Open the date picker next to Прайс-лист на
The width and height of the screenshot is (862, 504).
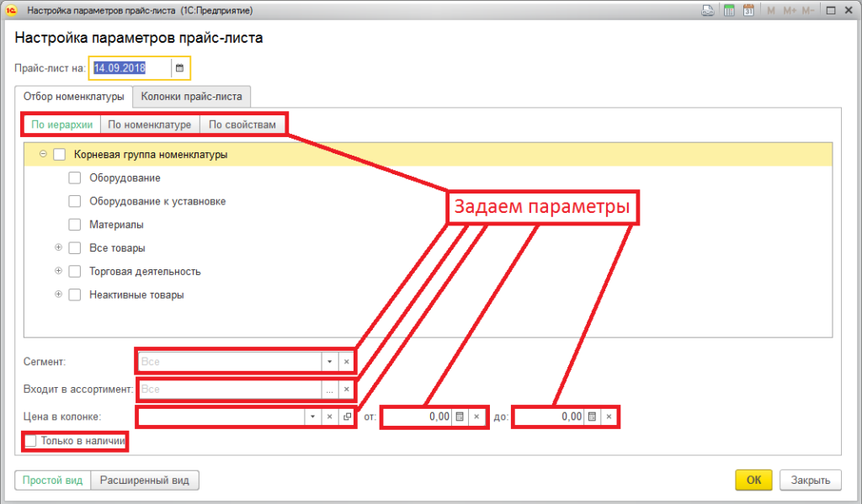[179, 67]
